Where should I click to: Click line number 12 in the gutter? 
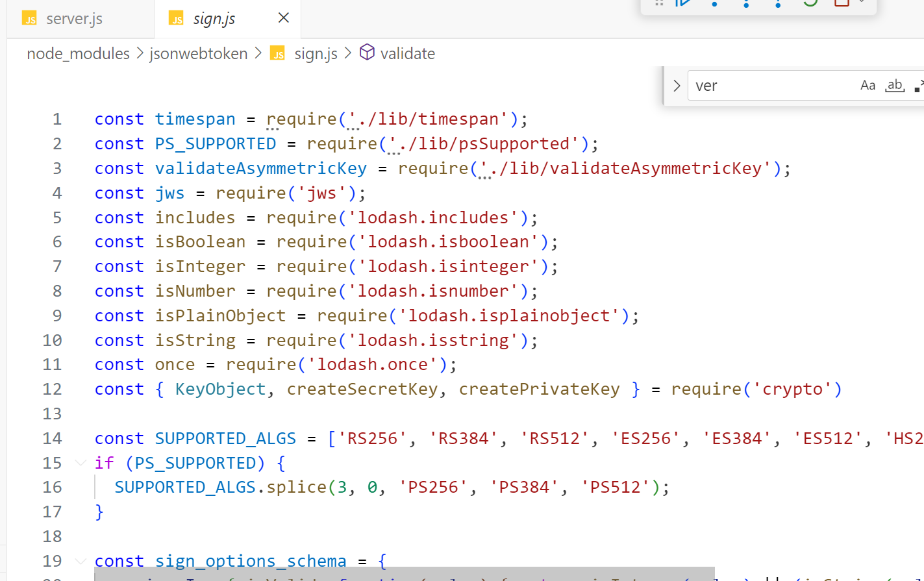[x=52, y=389]
